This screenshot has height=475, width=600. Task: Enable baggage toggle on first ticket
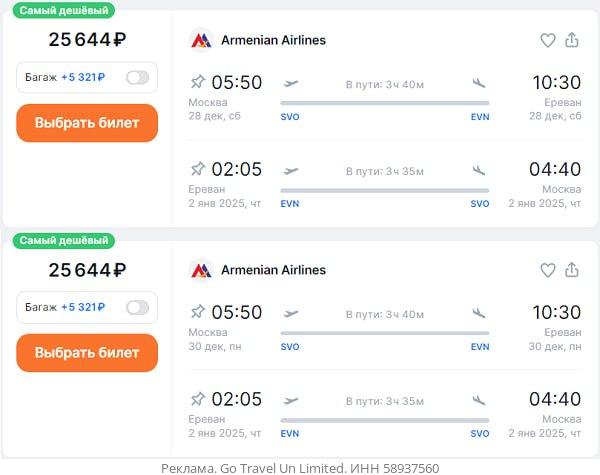coord(137,77)
